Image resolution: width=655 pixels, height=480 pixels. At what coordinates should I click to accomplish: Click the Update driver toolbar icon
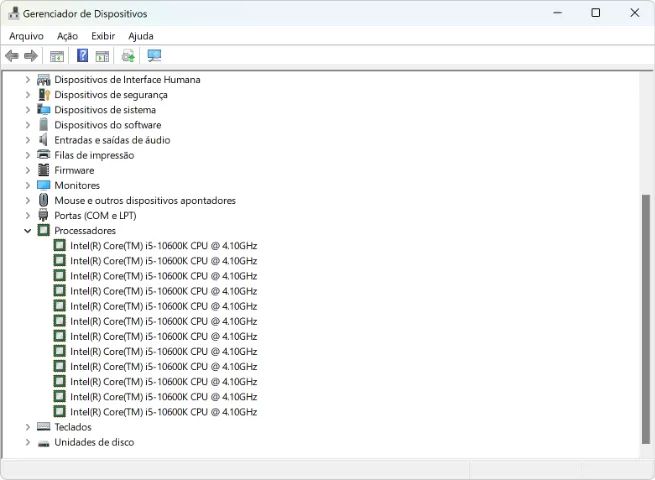pyautogui.click(x=128, y=56)
